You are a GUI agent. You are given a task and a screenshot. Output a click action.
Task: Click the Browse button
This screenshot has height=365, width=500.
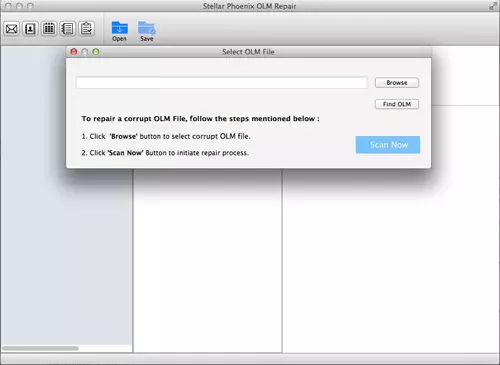[x=397, y=83]
